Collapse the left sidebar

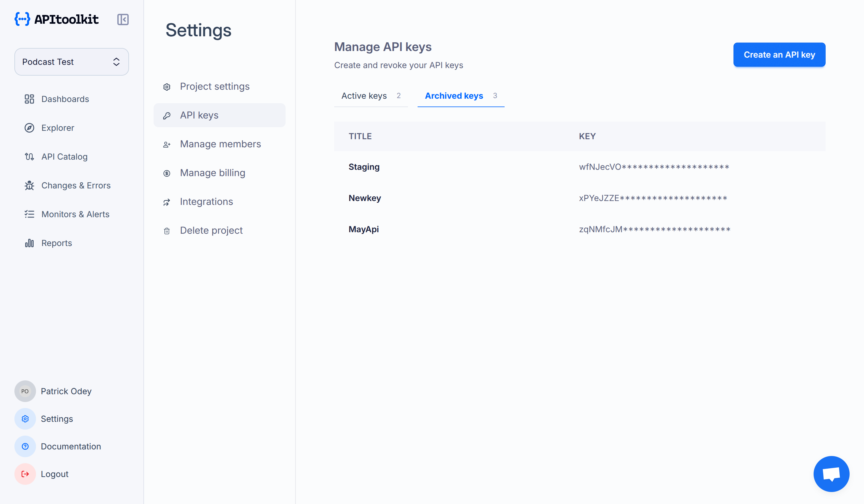(123, 19)
